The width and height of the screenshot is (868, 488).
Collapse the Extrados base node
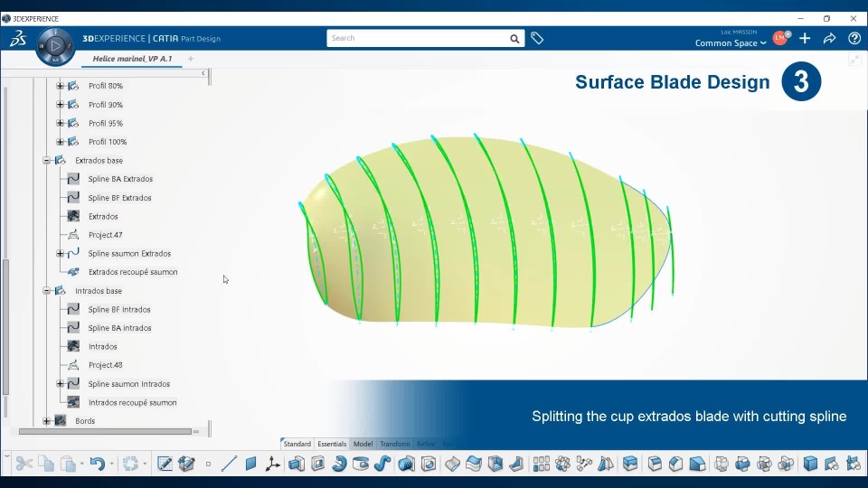46,161
